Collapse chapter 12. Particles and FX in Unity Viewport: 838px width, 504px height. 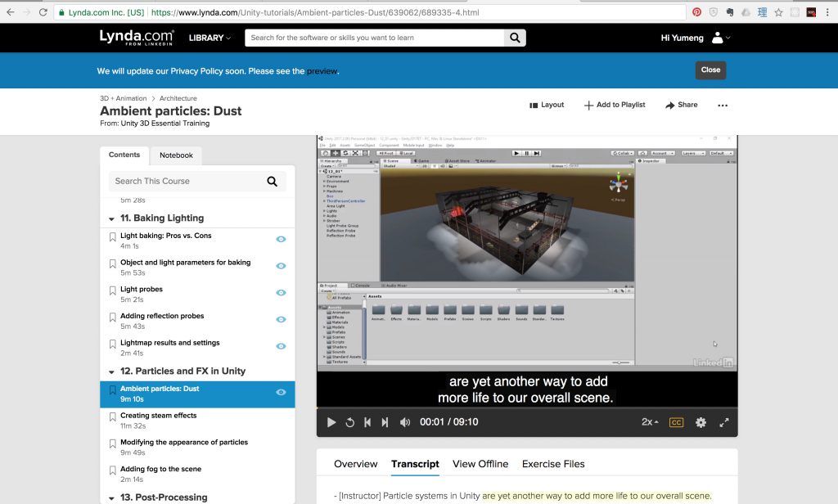[x=111, y=371]
